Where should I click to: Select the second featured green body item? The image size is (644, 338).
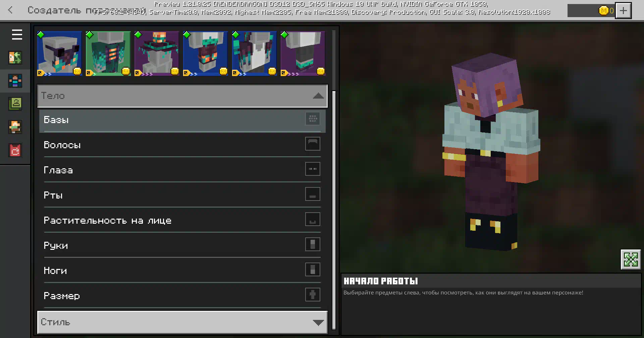[x=108, y=54]
